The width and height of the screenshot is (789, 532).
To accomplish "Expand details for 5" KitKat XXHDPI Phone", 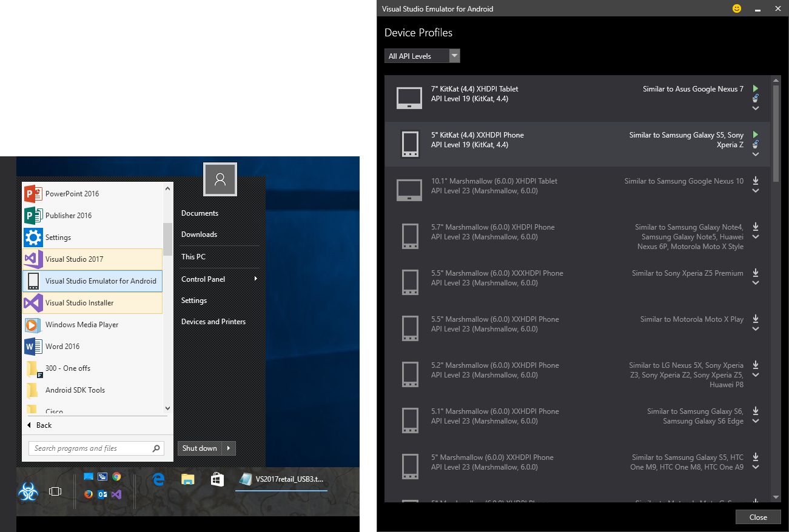I will tap(756, 155).
